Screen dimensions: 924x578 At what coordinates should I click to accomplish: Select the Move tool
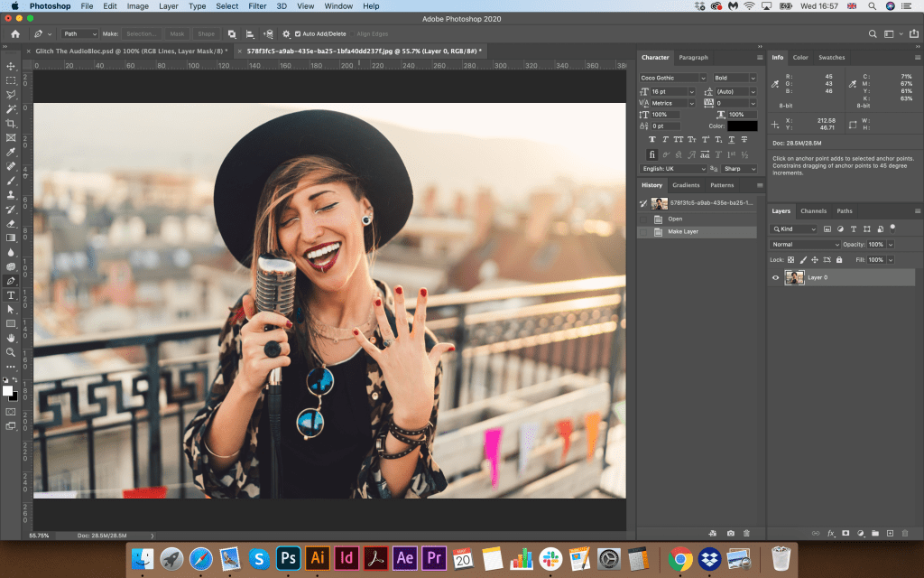[11, 66]
